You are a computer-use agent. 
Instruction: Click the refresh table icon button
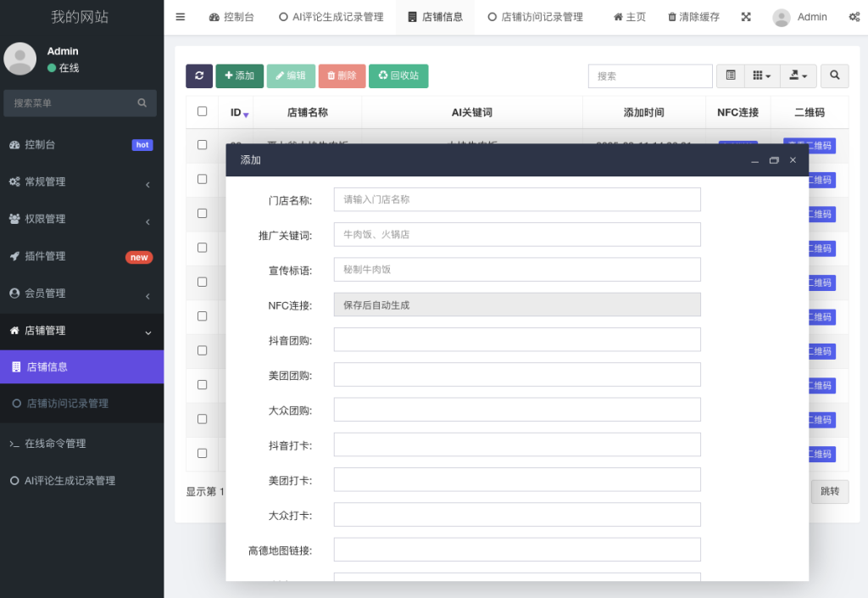(199, 75)
